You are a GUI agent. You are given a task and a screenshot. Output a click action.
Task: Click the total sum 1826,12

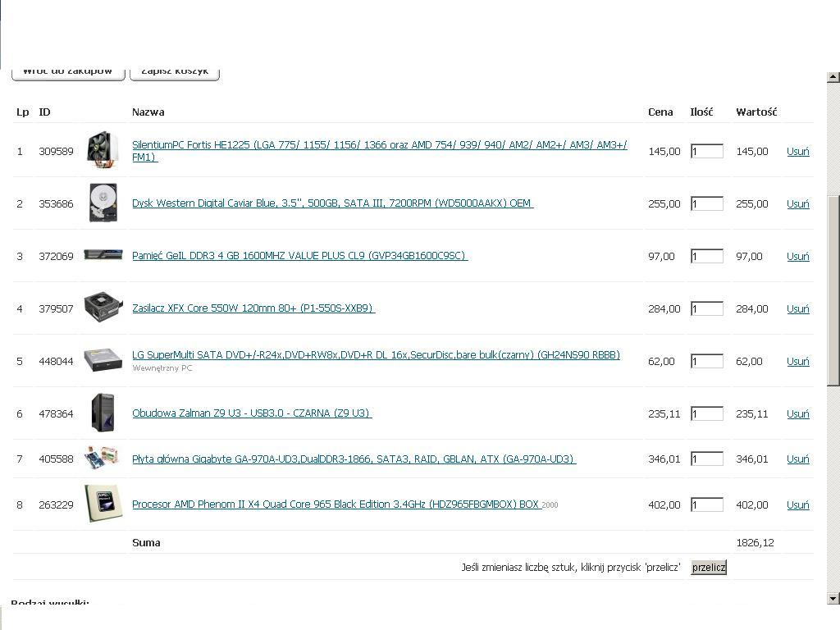pyautogui.click(x=755, y=543)
